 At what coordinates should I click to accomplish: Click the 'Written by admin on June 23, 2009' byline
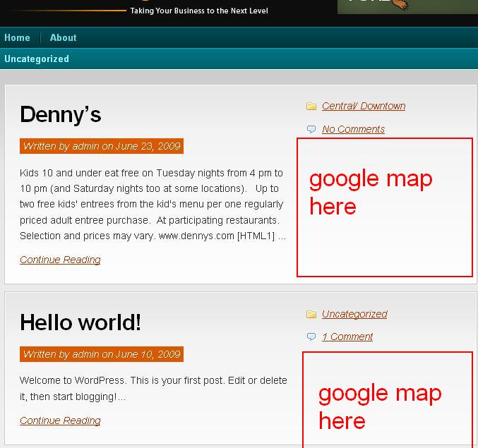pos(102,146)
